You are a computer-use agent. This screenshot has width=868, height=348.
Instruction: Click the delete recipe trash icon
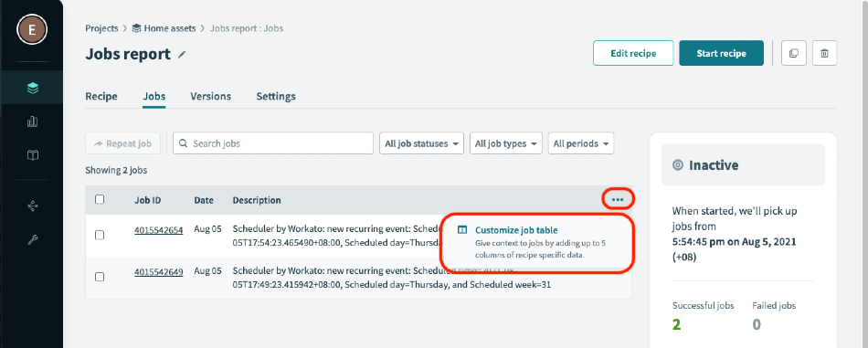point(825,54)
